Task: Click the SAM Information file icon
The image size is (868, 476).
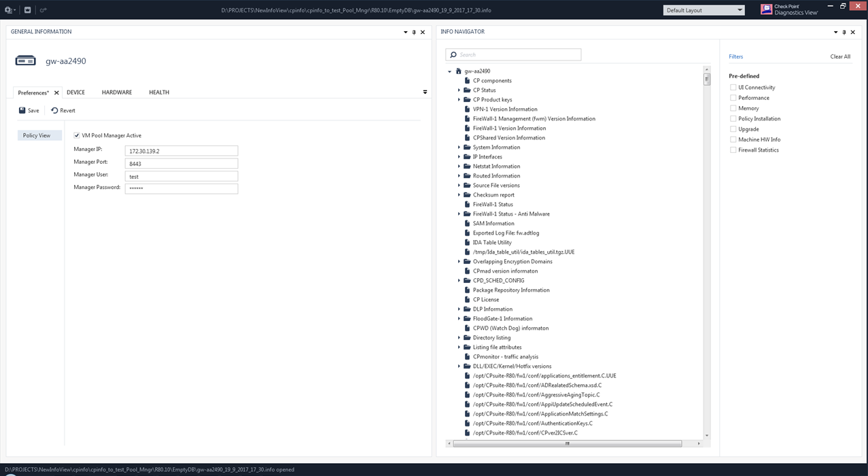Action: (x=467, y=224)
